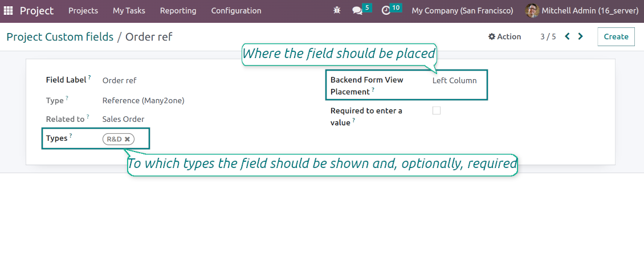Click the Create button
Screen dimensions: 644x274
616,36
